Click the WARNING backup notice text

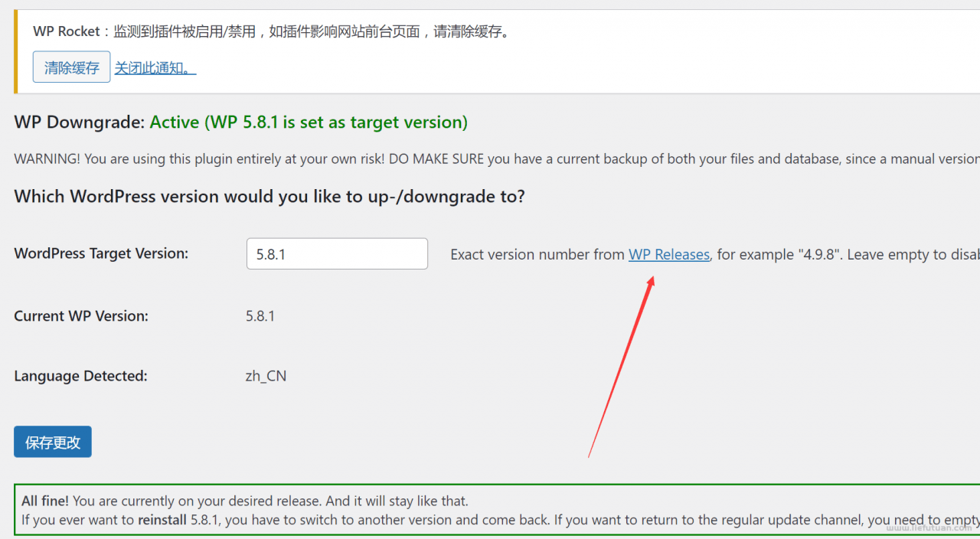tap(497, 159)
